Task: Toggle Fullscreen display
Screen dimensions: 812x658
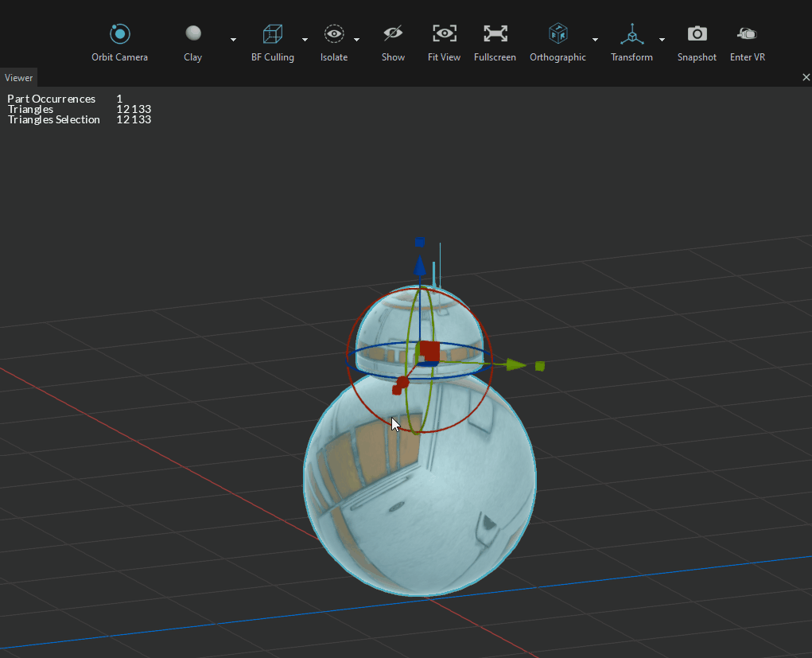Action: coord(495,34)
